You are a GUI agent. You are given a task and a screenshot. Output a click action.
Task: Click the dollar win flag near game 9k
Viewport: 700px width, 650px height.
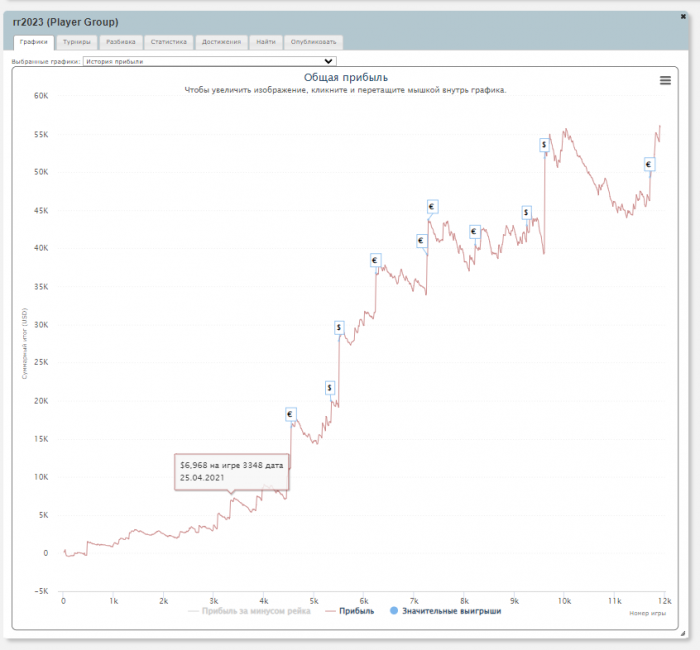point(526,212)
